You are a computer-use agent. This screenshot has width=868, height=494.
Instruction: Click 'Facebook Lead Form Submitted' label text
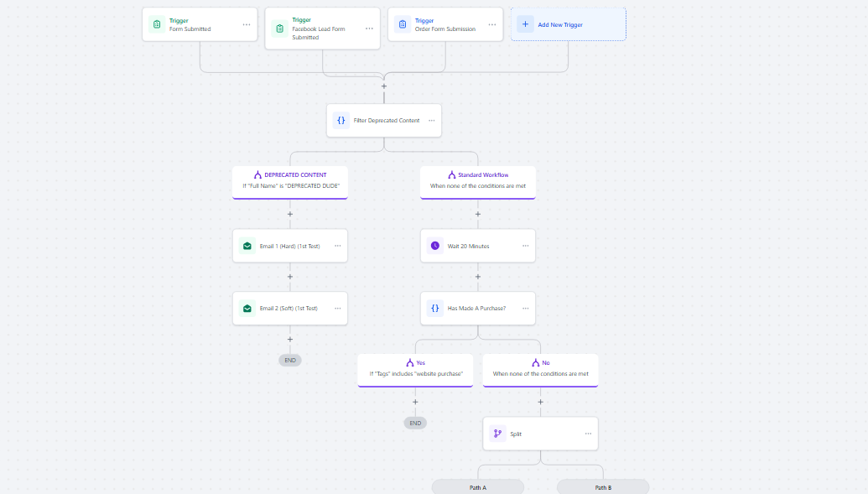click(319, 34)
